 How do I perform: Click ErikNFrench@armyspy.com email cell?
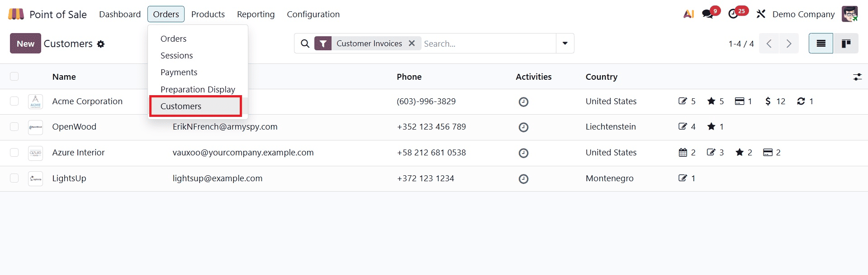click(x=225, y=126)
